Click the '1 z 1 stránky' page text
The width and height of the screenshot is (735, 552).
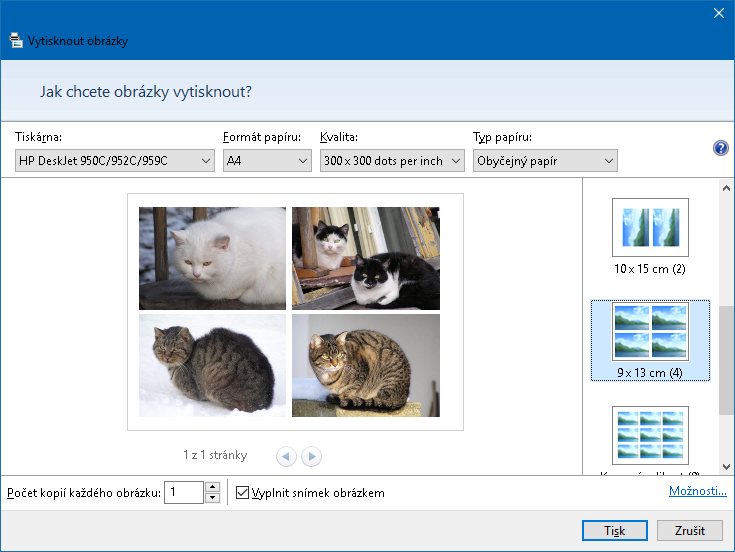(x=215, y=455)
